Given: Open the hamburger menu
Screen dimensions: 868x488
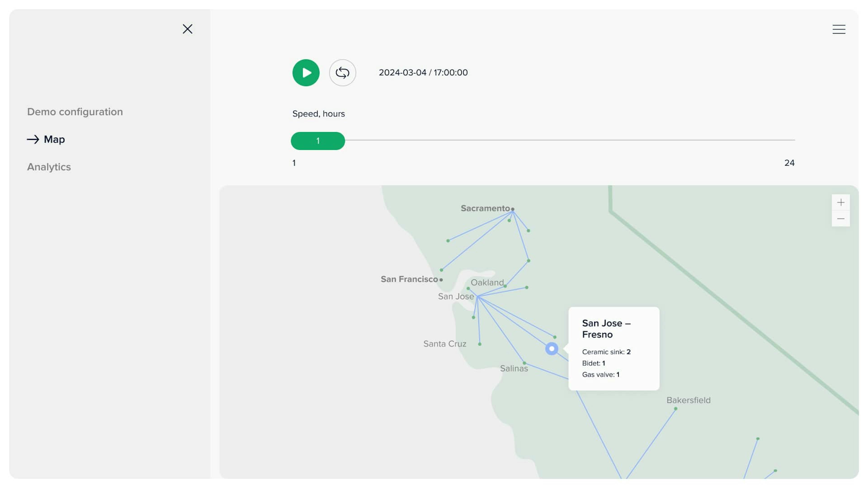Looking at the screenshot, I should point(839,29).
